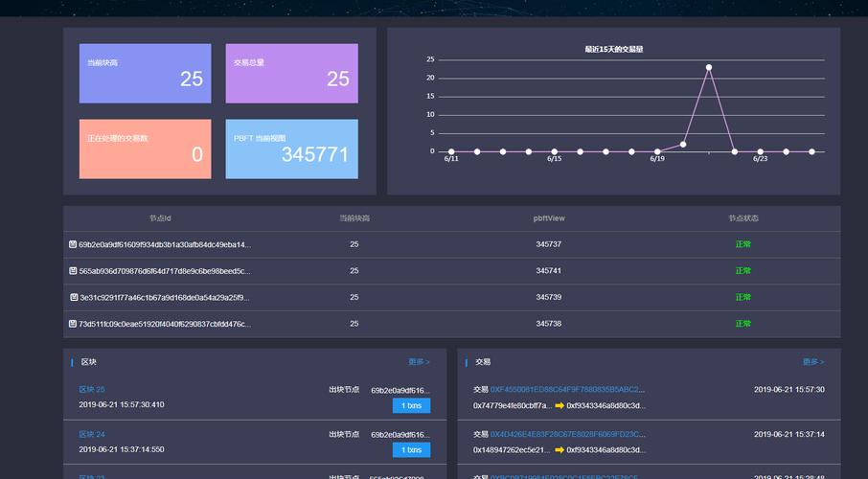The width and height of the screenshot is (868, 479).
Task: Click the peak data point on chart
Action: (709, 68)
